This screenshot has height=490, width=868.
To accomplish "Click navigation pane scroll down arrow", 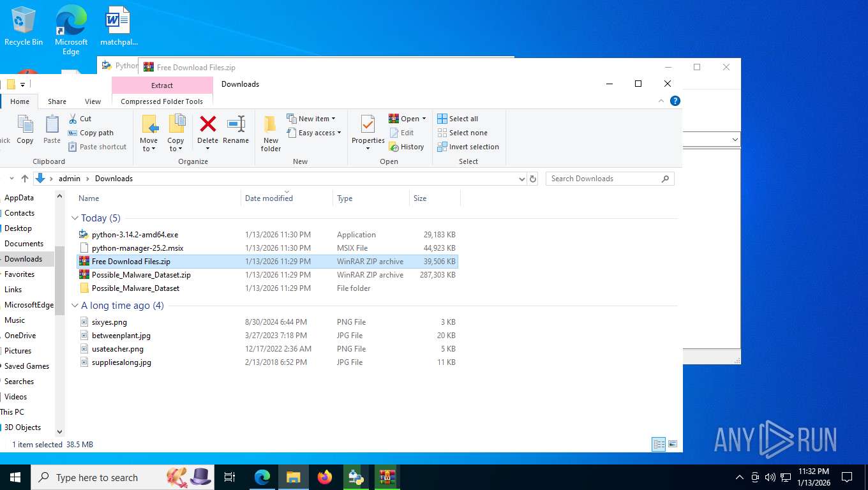I will [60, 432].
